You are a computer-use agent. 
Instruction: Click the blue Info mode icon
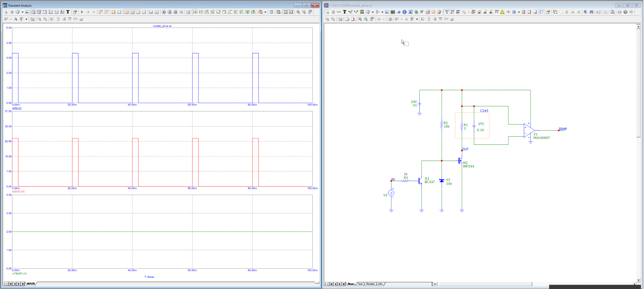pyautogui.click(x=405, y=12)
